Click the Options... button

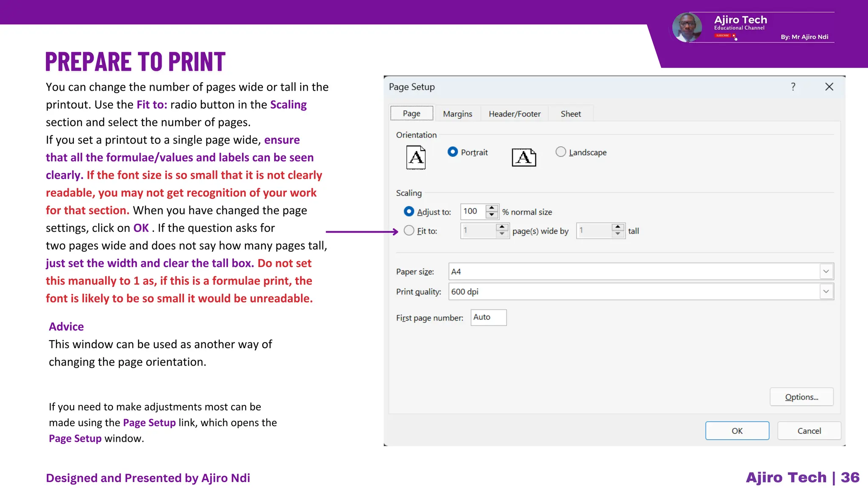[x=801, y=397]
